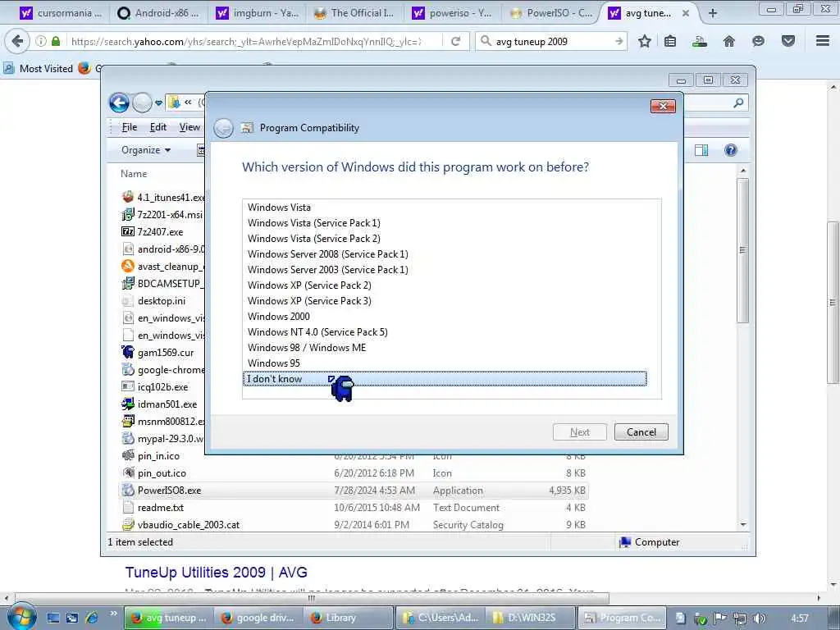Open TuneUp Utilities 2009 | AVG link
The height and width of the screenshot is (630, 840).
[x=216, y=572]
